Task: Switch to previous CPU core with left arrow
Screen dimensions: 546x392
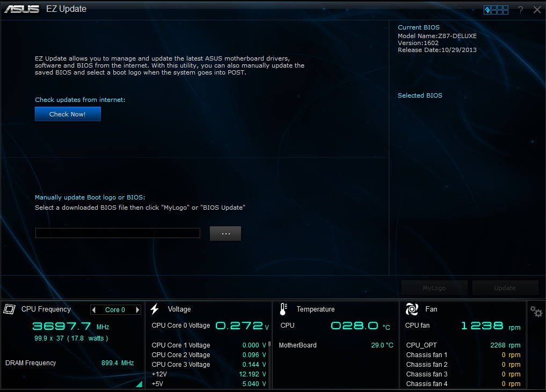Action: click(x=94, y=310)
